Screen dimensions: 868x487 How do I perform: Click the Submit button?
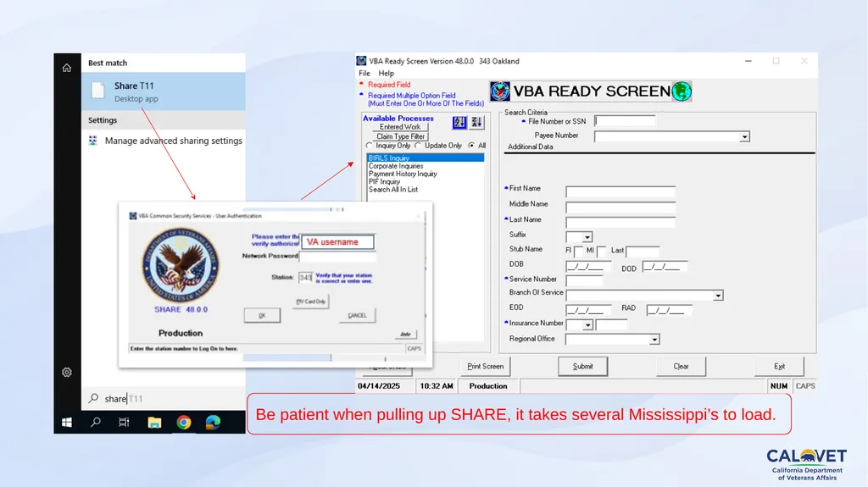[582, 367]
